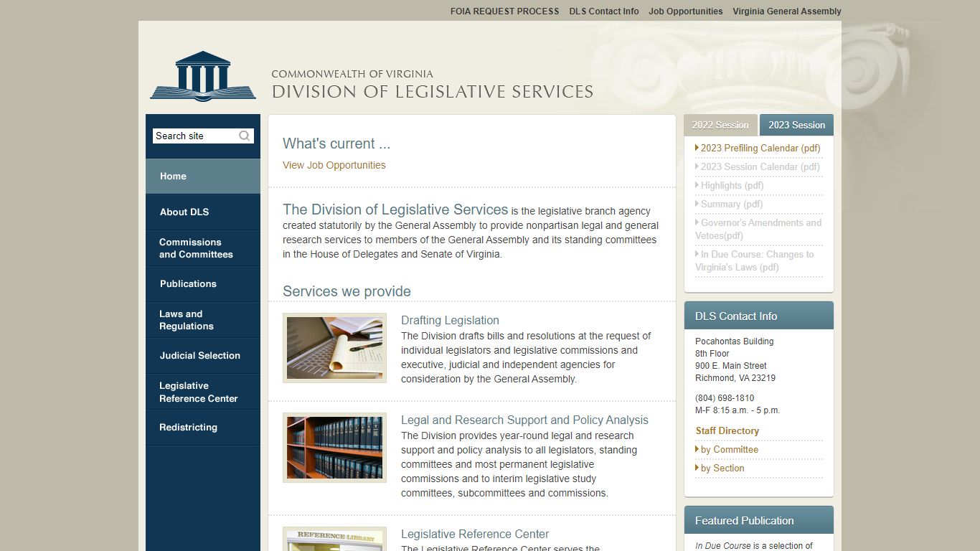Image resolution: width=980 pixels, height=551 pixels.
Task: Open the Publications menu item
Action: click(203, 284)
